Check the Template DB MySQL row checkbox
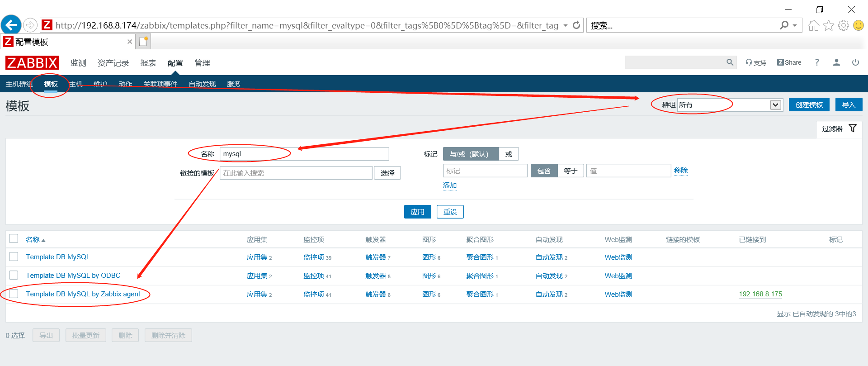The height and width of the screenshot is (366, 868). point(14,257)
